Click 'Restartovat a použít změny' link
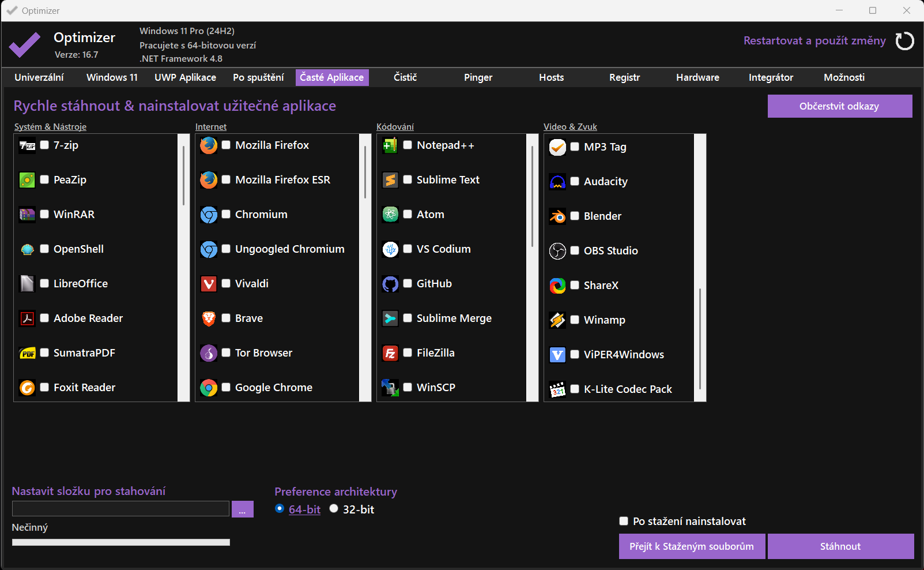The height and width of the screenshot is (570, 924). (814, 40)
